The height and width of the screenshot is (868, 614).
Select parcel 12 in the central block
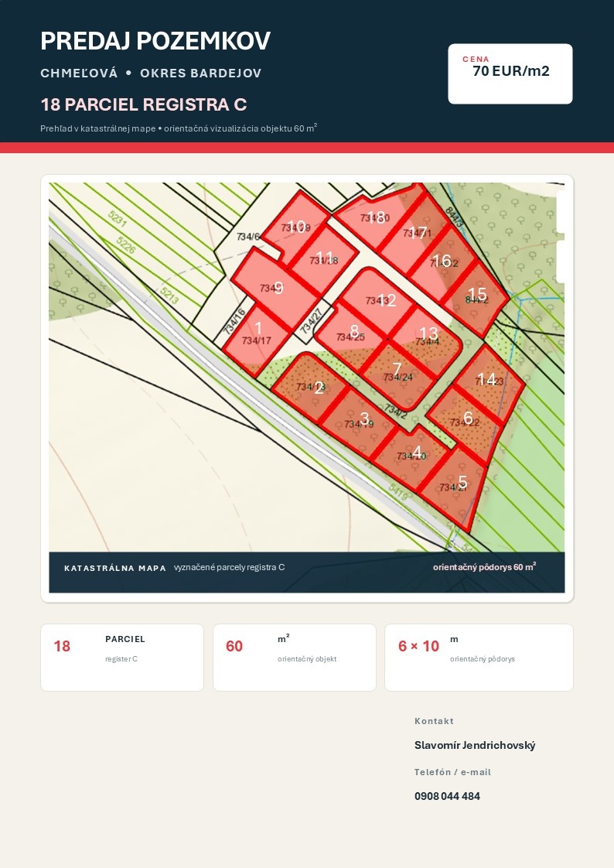[380, 299]
